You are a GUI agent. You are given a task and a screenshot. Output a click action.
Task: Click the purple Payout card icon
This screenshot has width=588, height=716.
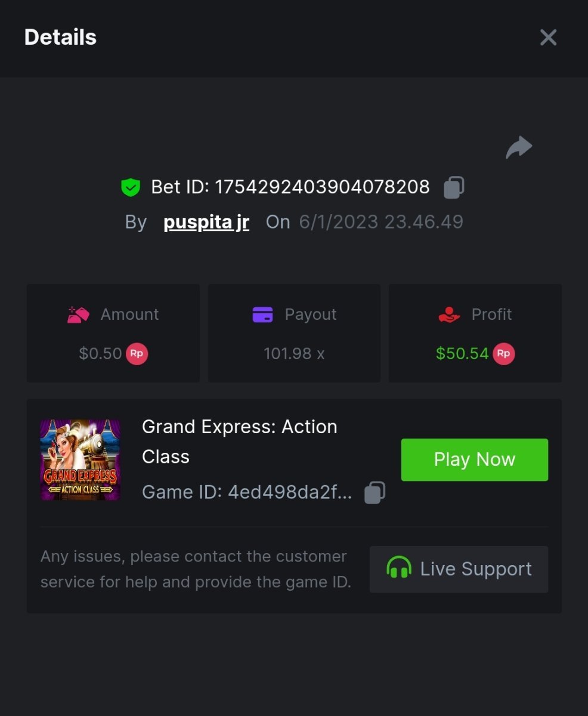[x=262, y=314]
